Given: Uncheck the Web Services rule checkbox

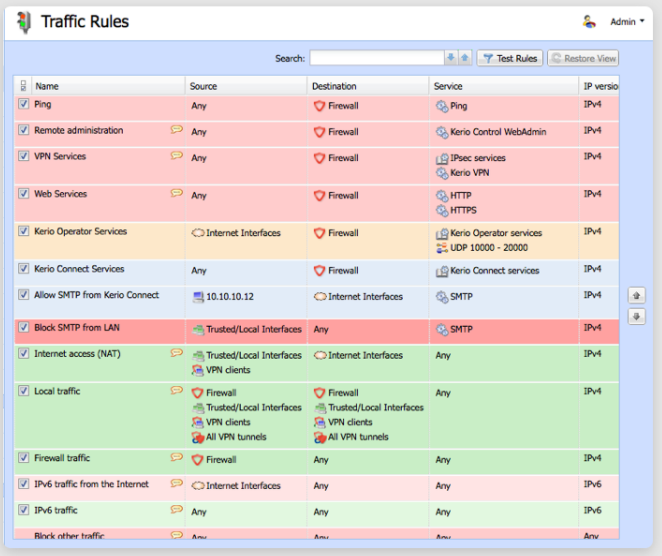Looking at the screenshot, I should tap(24, 194).
